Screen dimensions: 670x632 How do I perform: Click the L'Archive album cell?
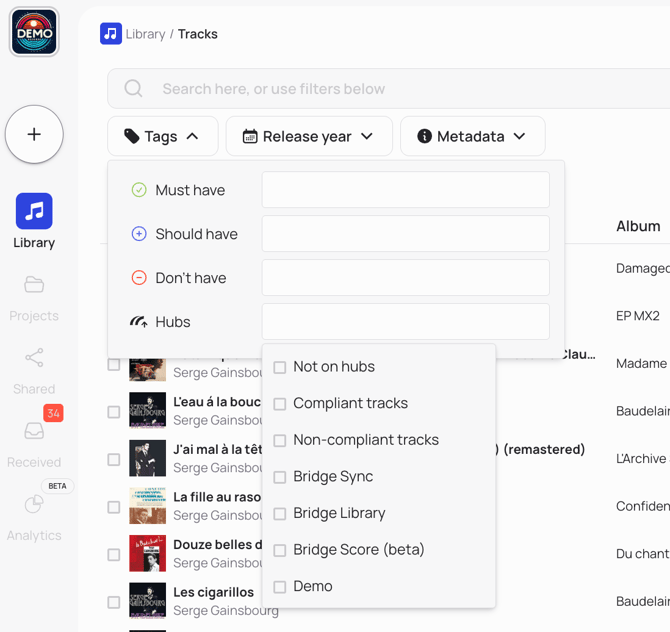coord(642,459)
